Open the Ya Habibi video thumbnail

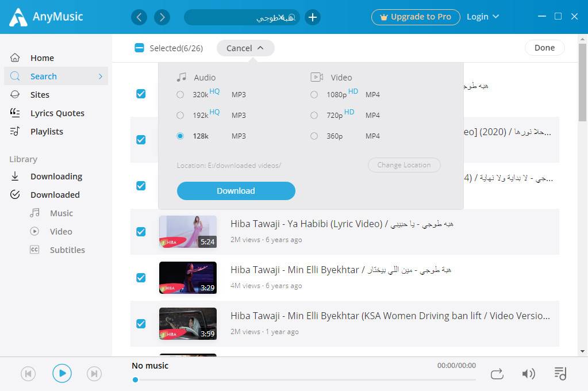point(188,232)
